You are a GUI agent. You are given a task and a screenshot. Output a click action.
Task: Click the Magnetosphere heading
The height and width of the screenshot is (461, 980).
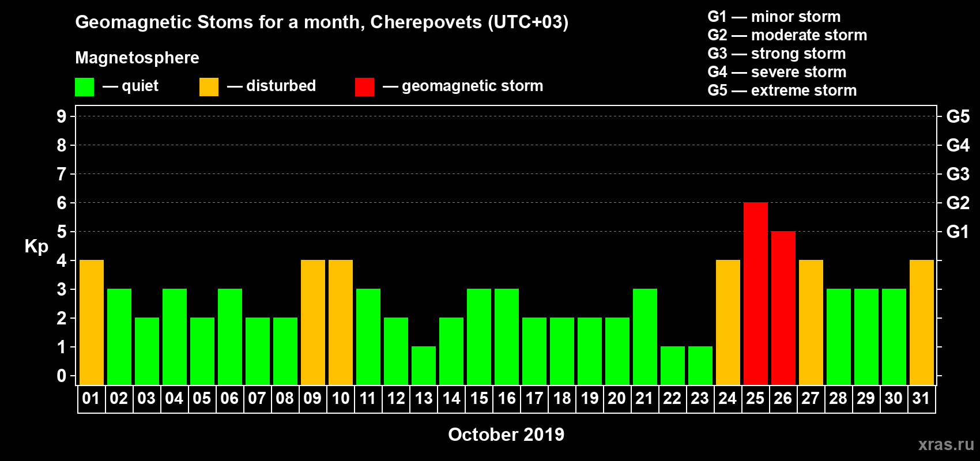[x=137, y=58]
